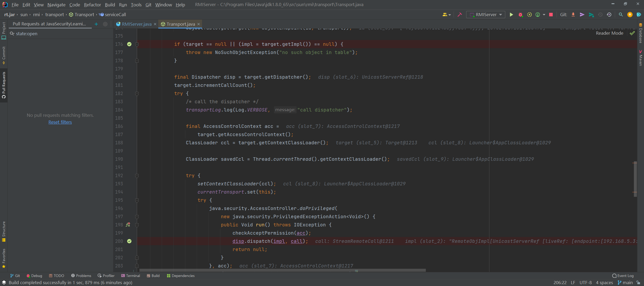644x286 pixels.
Task: Expand the Code With Me dropdown
Action: click(446, 15)
